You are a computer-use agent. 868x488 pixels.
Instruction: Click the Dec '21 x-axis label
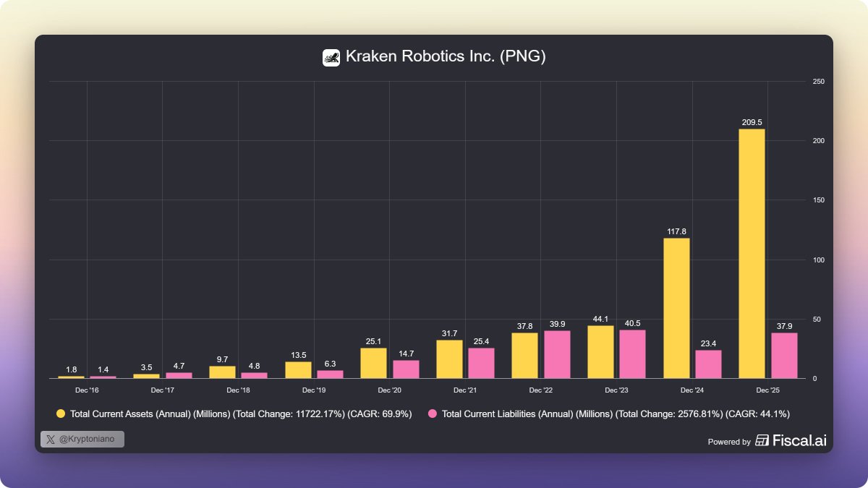[x=465, y=390]
